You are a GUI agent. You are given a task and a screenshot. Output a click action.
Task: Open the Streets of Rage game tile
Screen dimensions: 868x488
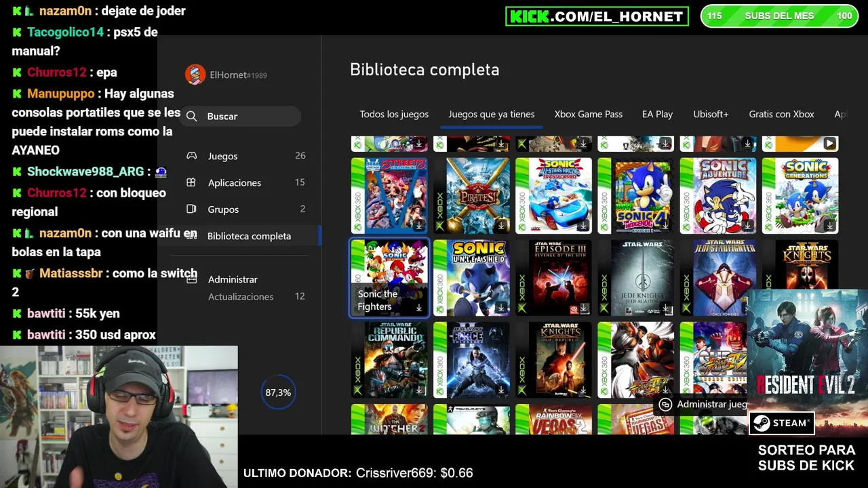coord(389,196)
